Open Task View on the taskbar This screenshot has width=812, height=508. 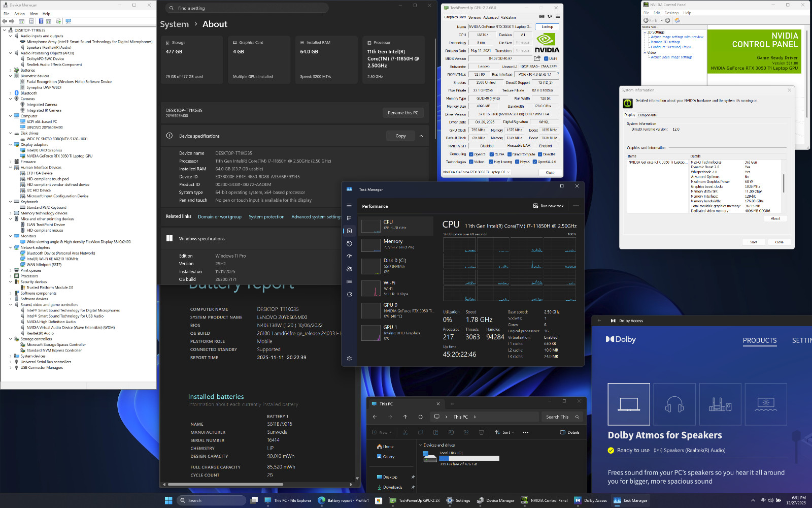254,500
